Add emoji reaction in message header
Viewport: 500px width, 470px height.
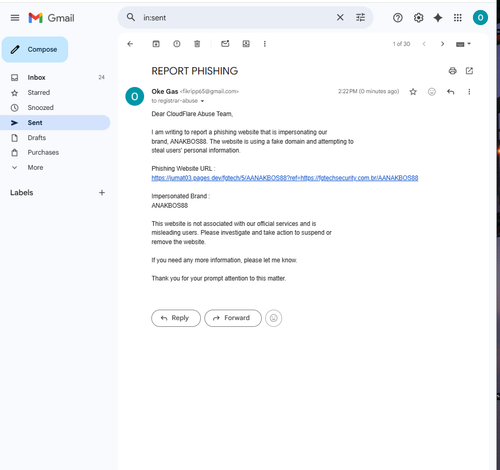tap(432, 92)
